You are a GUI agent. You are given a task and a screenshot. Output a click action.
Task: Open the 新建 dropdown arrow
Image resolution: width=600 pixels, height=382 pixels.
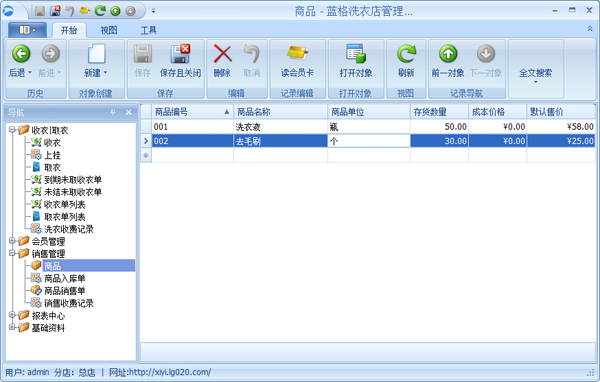tap(106, 73)
